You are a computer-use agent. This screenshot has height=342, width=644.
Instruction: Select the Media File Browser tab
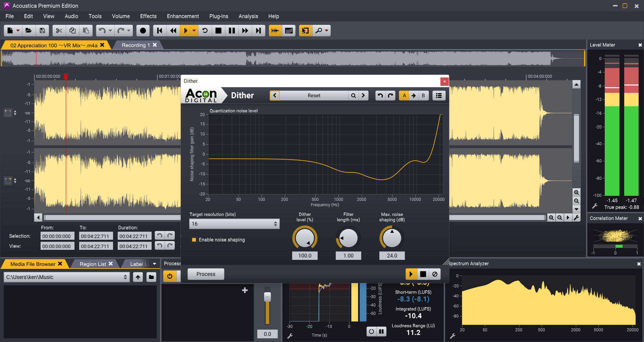(33, 264)
